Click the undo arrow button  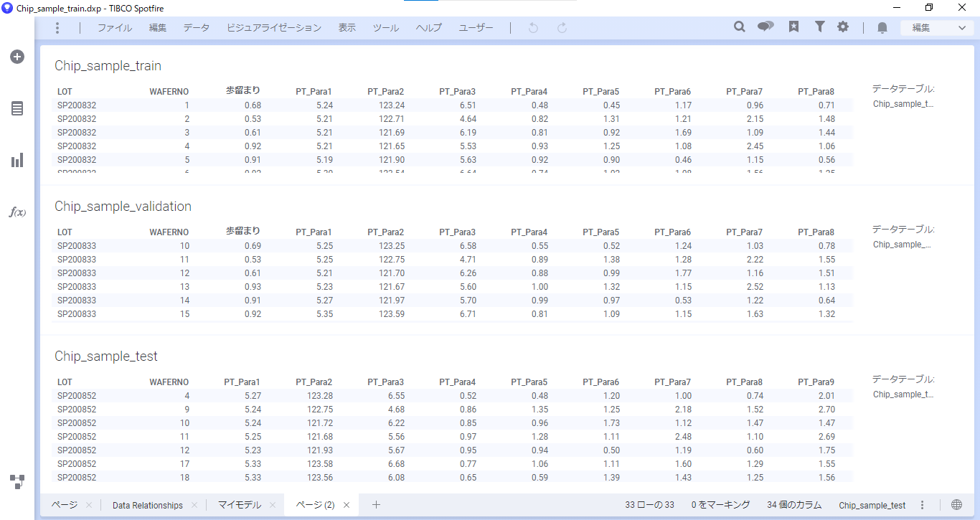533,28
